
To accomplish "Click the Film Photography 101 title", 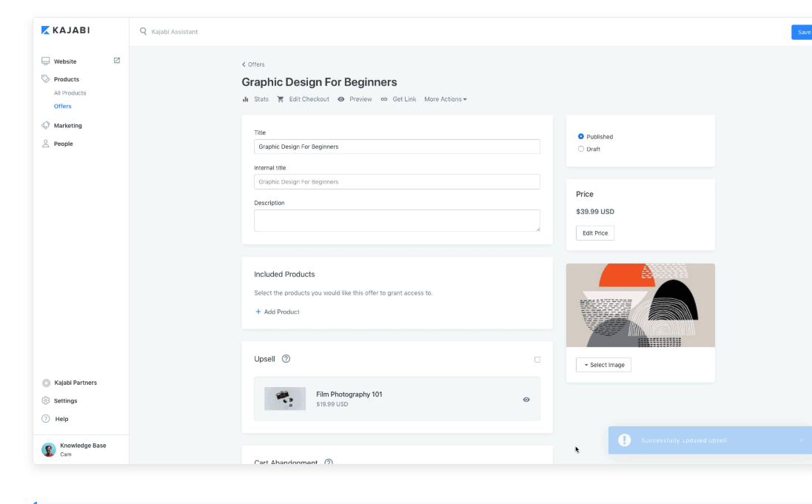I will (349, 394).
